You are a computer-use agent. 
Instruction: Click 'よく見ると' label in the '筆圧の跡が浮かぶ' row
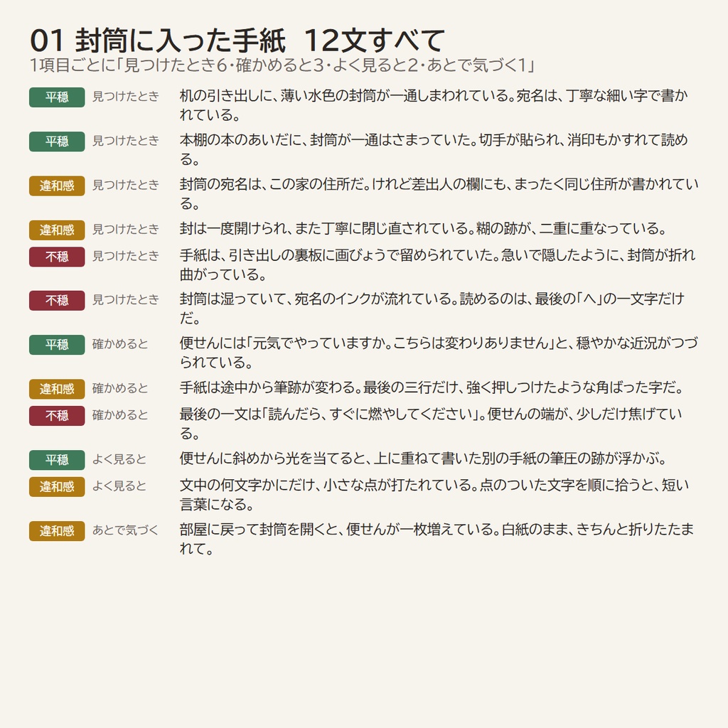tap(119, 459)
